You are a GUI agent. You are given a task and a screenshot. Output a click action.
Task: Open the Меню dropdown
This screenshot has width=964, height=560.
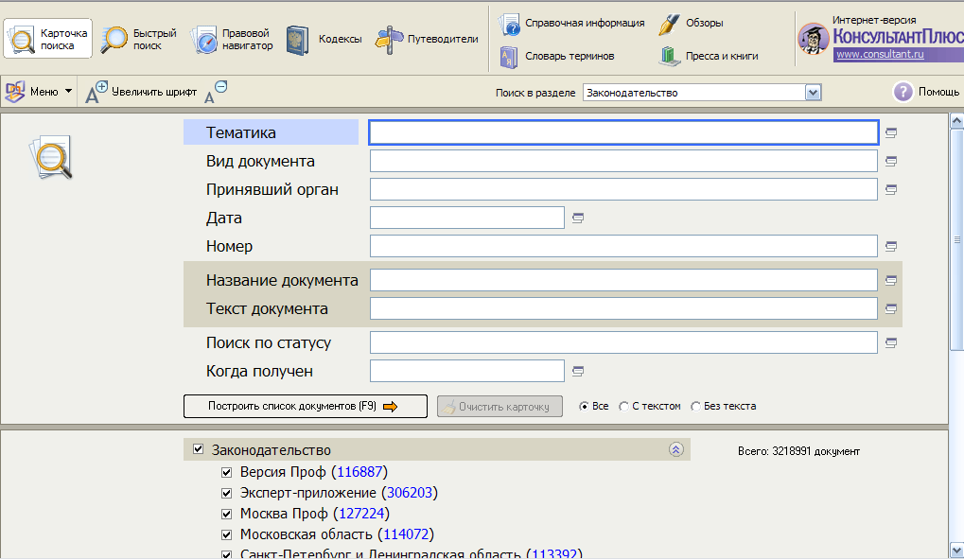click(x=39, y=92)
